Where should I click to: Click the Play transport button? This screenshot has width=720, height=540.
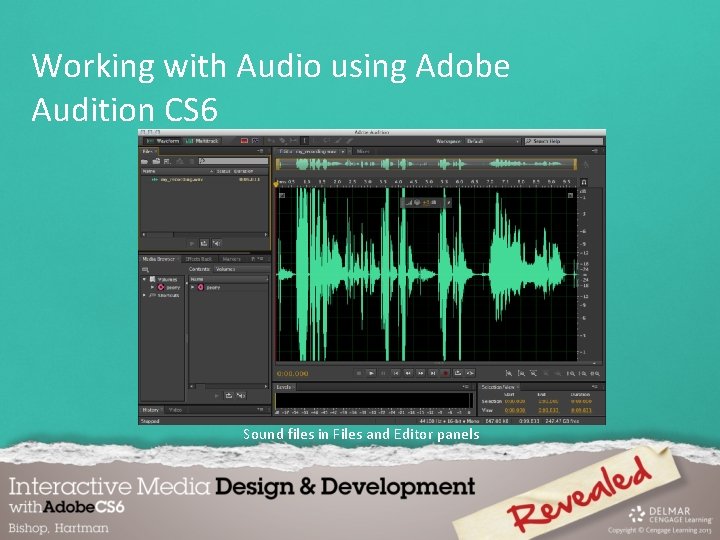[371, 373]
